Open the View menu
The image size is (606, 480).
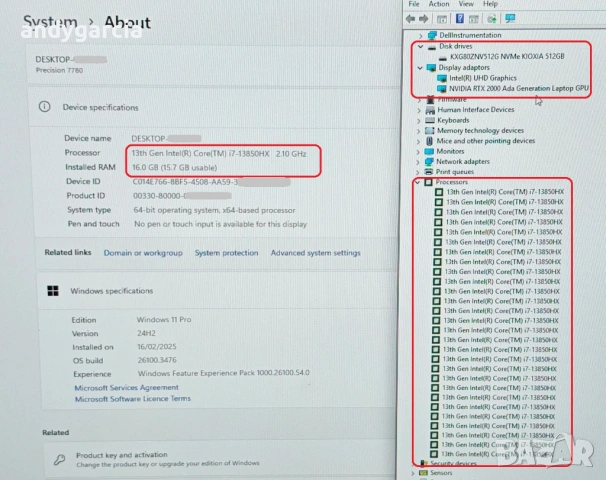(466, 4)
